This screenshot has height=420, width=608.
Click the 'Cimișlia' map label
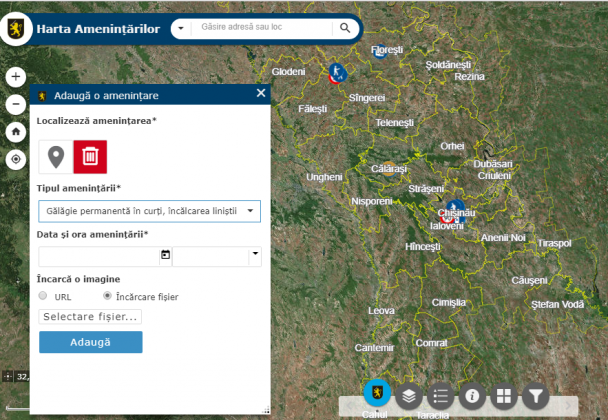[449, 302]
